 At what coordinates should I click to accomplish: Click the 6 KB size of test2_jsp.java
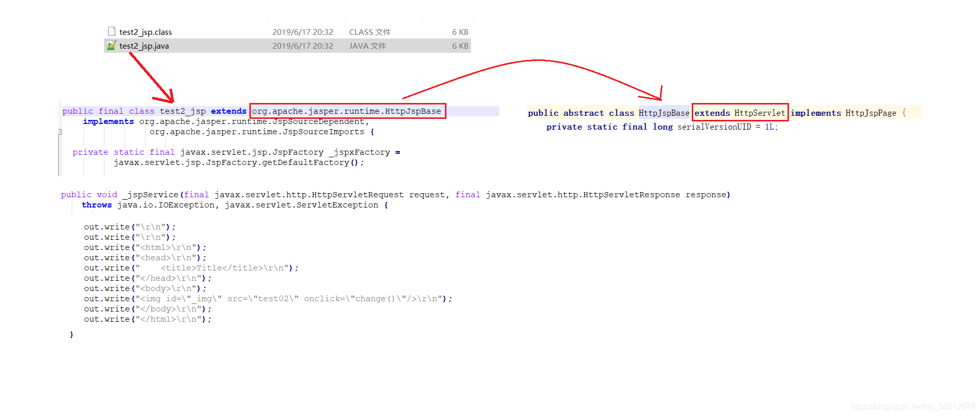click(460, 46)
